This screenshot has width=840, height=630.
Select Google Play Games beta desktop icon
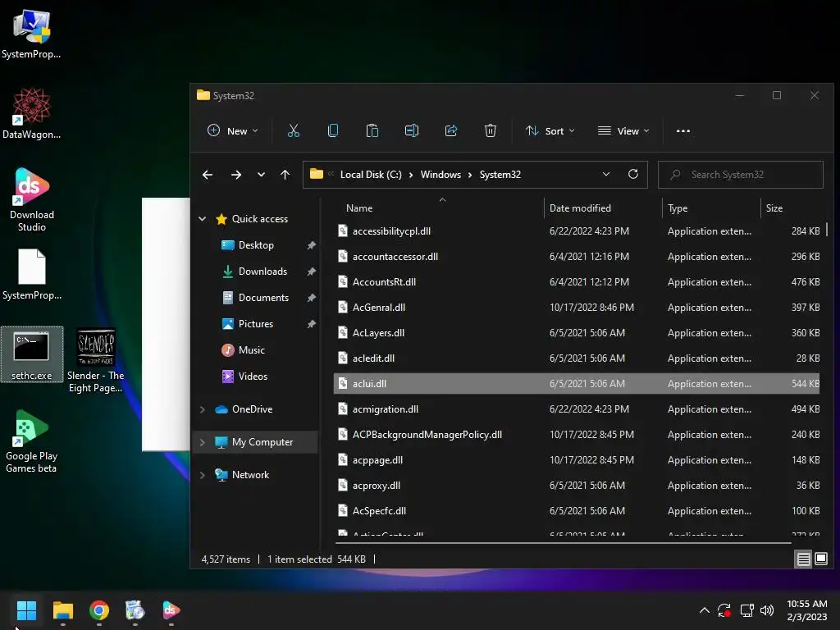coord(32,441)
